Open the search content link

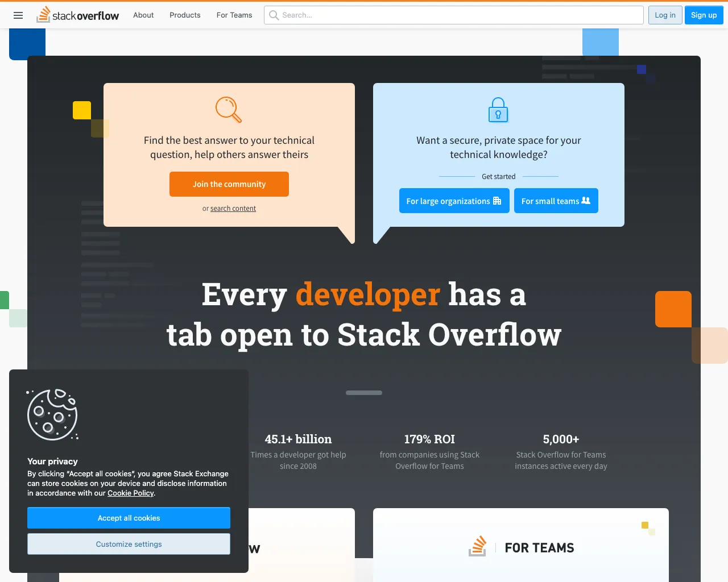click(233, 208)
